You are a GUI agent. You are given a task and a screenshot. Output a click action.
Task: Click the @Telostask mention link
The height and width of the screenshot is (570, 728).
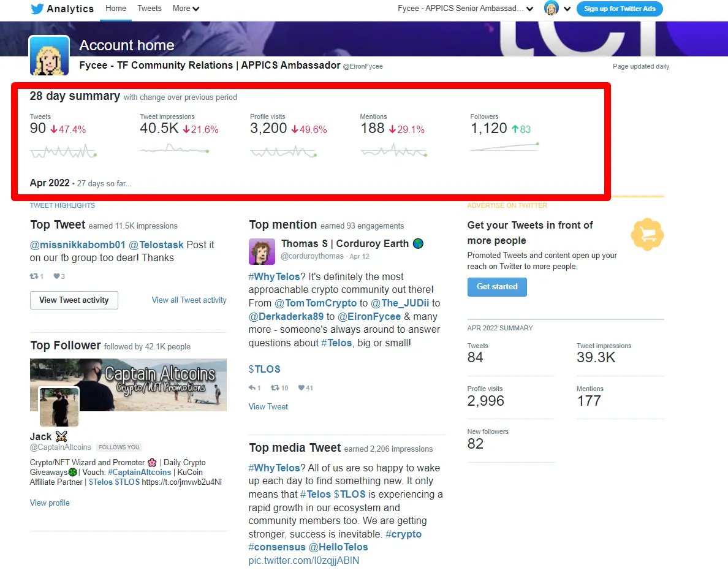coord(156,245)
